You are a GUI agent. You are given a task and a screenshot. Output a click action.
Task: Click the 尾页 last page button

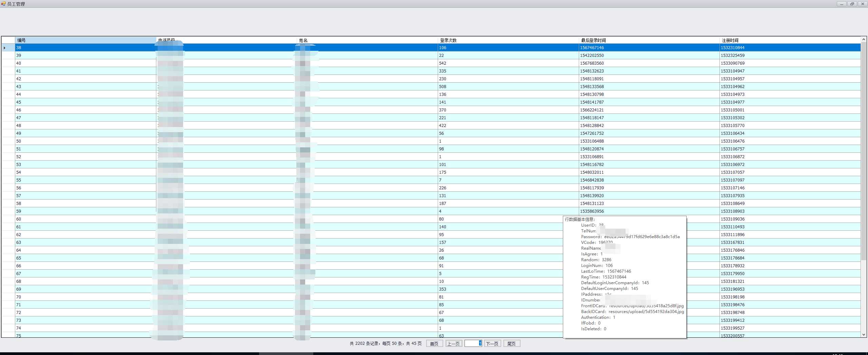click(x=512, y=343)
